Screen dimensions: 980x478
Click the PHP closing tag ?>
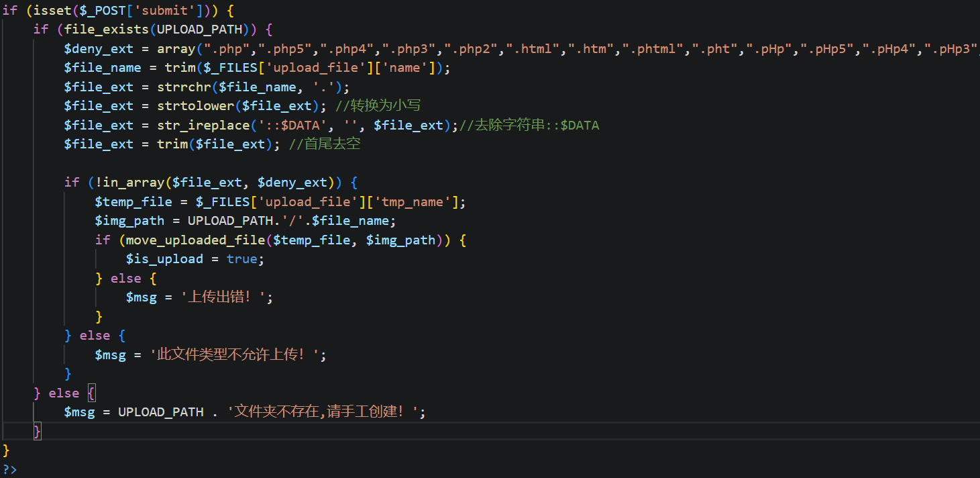click(x=10, y=469)
